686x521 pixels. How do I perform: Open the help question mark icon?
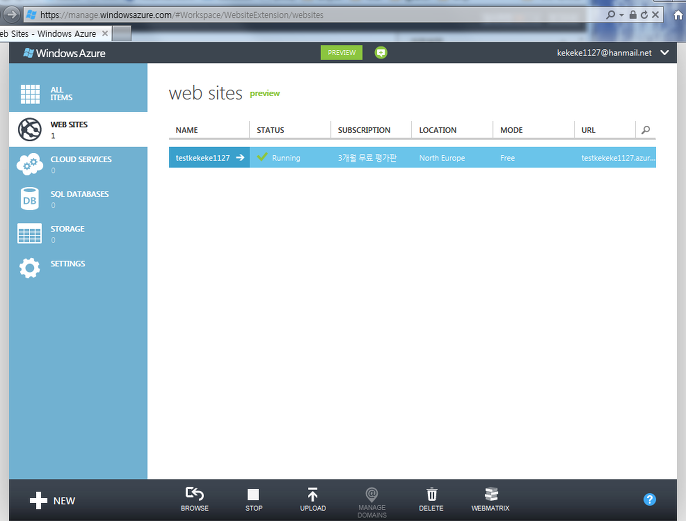coord(650,499)
